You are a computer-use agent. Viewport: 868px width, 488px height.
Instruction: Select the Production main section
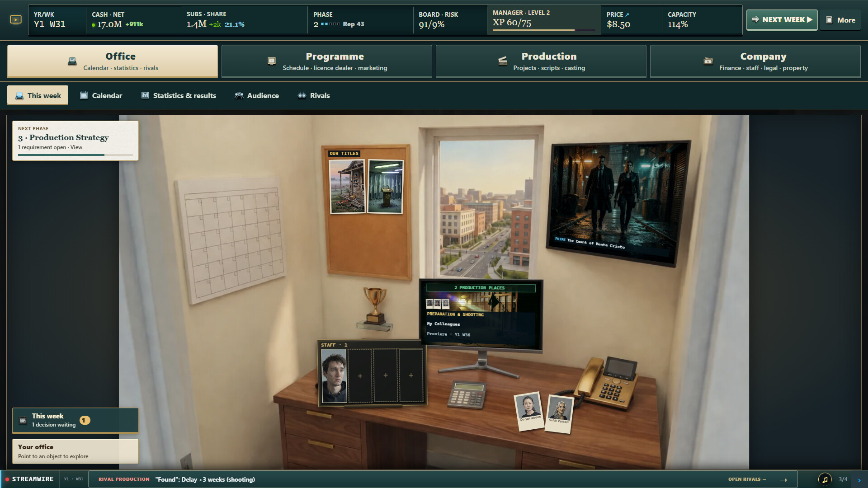[x=541, y=61]
